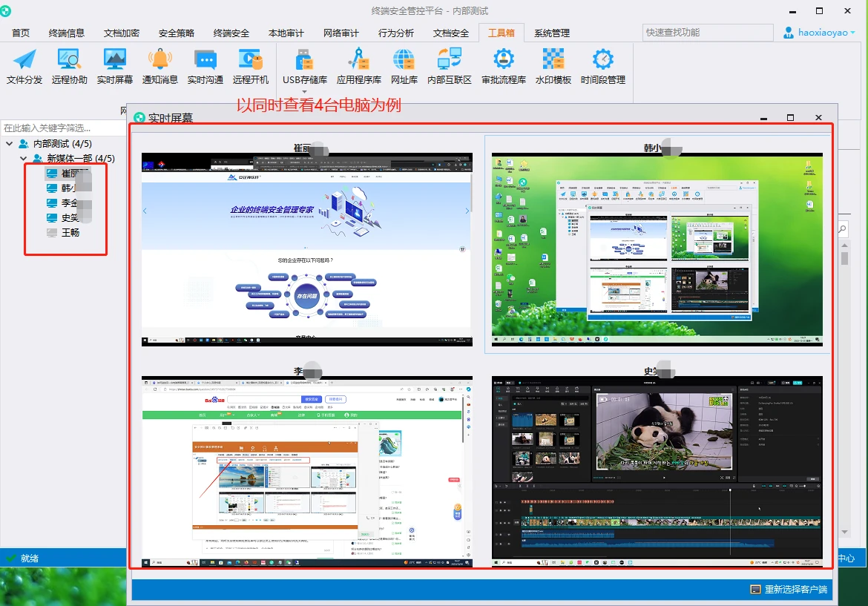Switch to the 行为分析 tab
This screenshot has width=868, height=606.
396,33
